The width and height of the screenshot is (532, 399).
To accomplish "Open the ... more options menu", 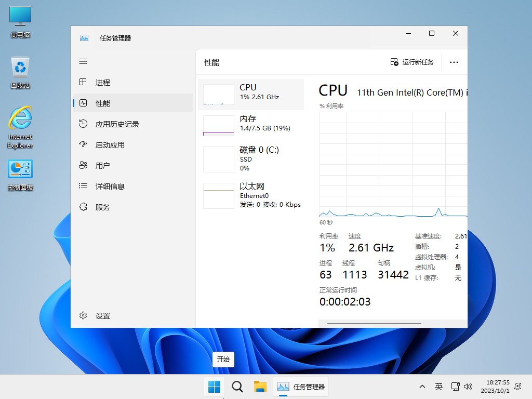I will point(454,62).
